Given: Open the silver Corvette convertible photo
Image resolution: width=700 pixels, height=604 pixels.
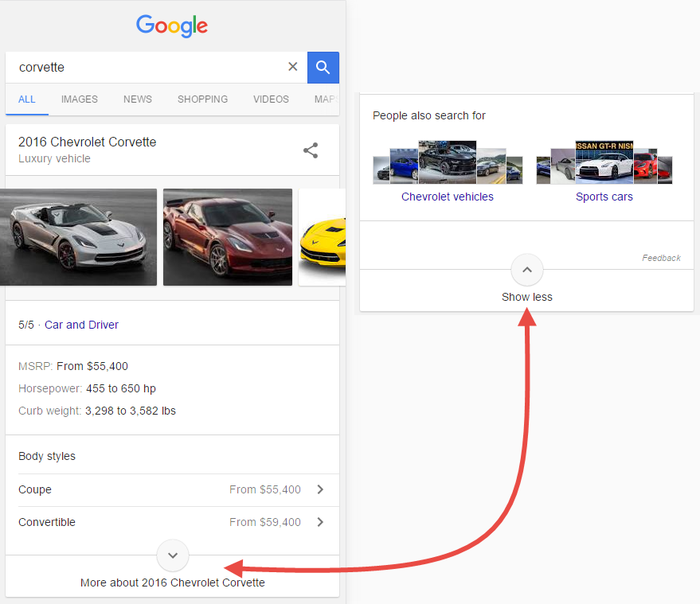Looking at the screenshot, I should 79,237.
